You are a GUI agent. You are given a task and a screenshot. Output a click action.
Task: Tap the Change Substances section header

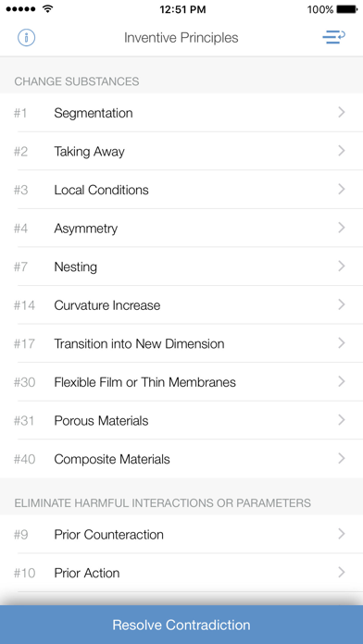[x=77, y=81]
